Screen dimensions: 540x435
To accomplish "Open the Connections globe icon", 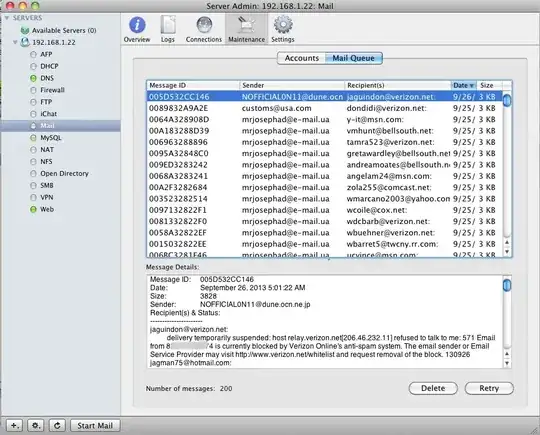I will (x=204, y=25).
